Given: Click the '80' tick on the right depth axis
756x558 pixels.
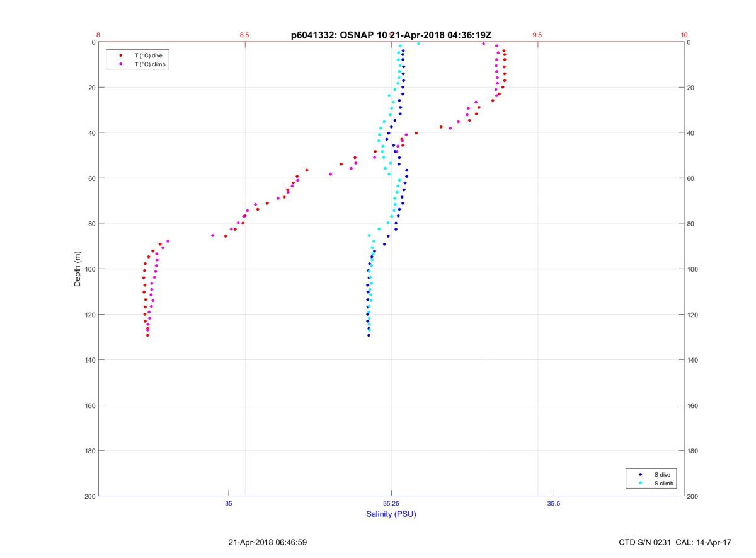Looking at the screenshot, I should click(691, 224).
